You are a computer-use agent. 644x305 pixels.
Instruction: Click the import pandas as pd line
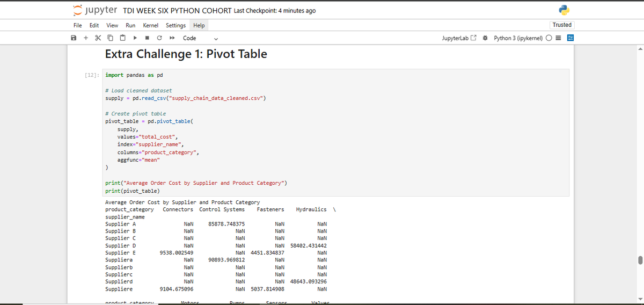(x=134, y=75)
